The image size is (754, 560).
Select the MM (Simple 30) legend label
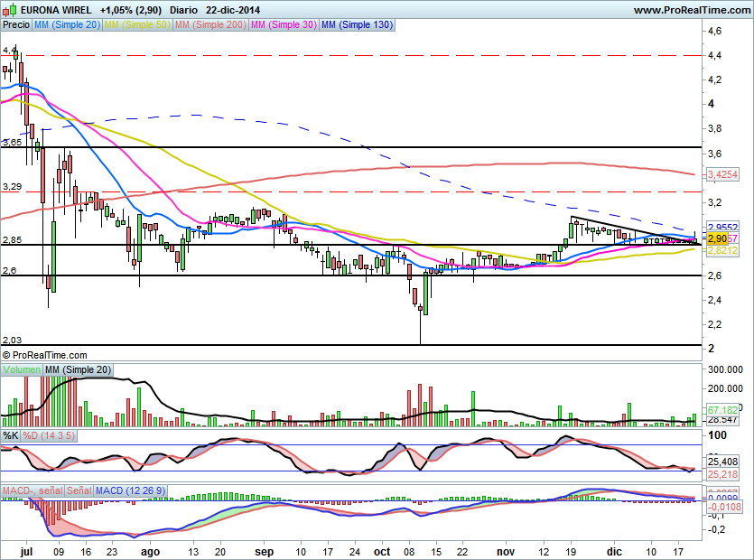click(284, 24)
